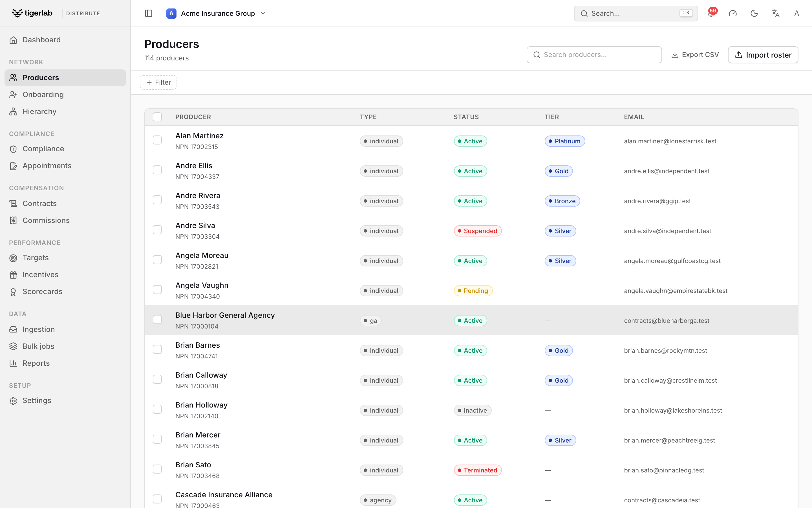Viewport: 812px width, 508px height.
Task: Click NPN 17003468 under Brian Sato
Action: click(197, 476)
